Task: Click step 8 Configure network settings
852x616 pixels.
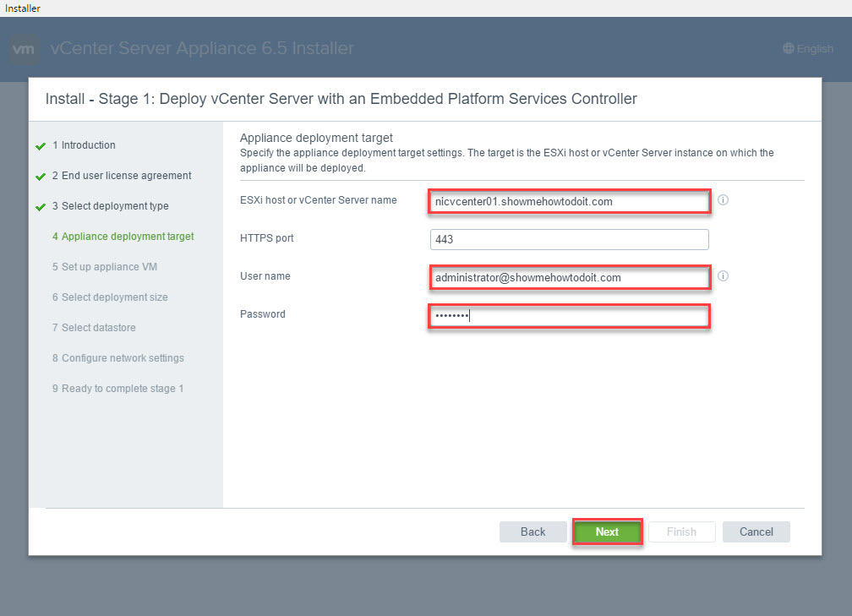Action: (x=123, y=358)
